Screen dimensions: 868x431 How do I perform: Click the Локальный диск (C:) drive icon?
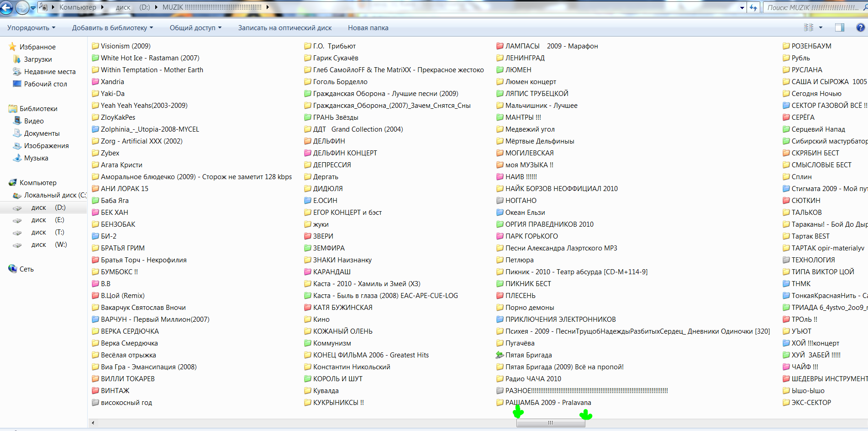[x=17, y=195]
